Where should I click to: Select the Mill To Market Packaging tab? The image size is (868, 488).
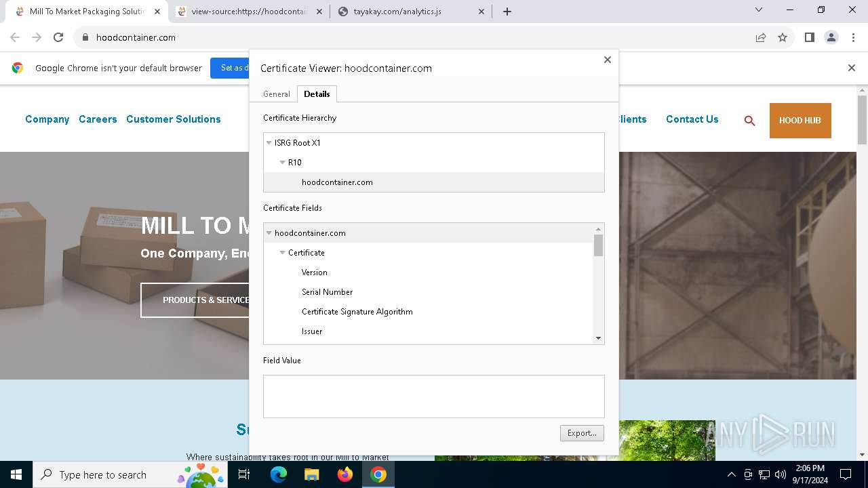tap(87, 12)
